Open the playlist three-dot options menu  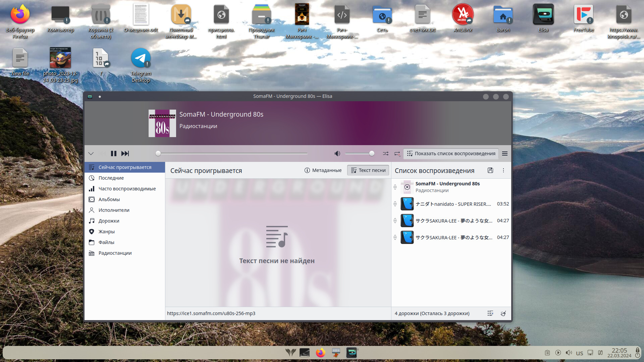(503, 171)
